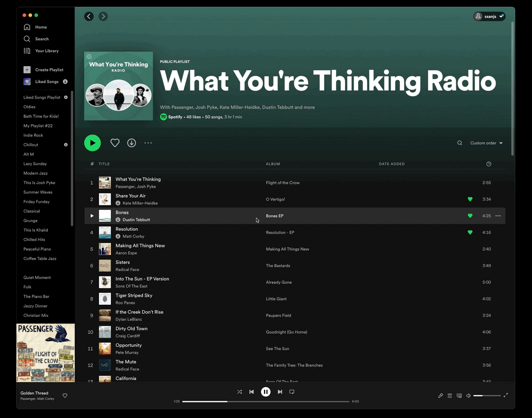Image resolution: width=532 pixels, height=418 pixels.
Task: Download the playlist with the download icon
Action: coord(131,142)
